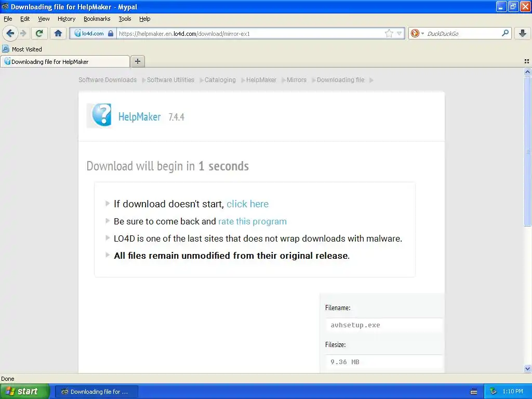Show all tabs list button
This screenshot has height=399, width=532.
coord(527,61)
